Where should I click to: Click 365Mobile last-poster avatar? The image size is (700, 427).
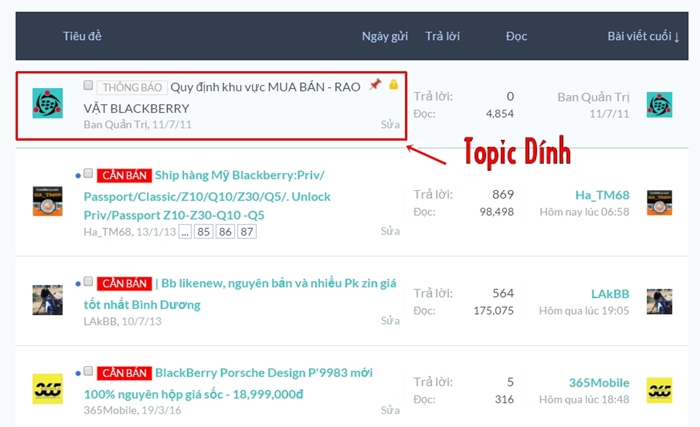tap(659, 390)
